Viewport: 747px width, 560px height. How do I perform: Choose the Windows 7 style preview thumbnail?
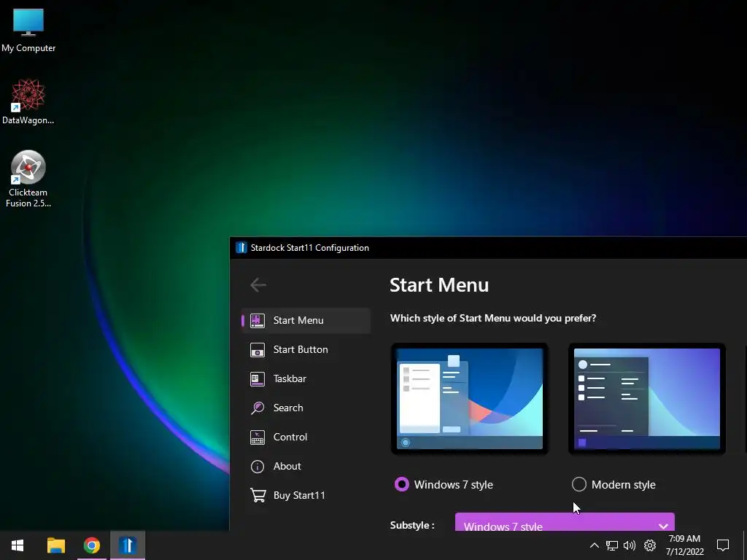pyautogui.click(x=469, y=399)
